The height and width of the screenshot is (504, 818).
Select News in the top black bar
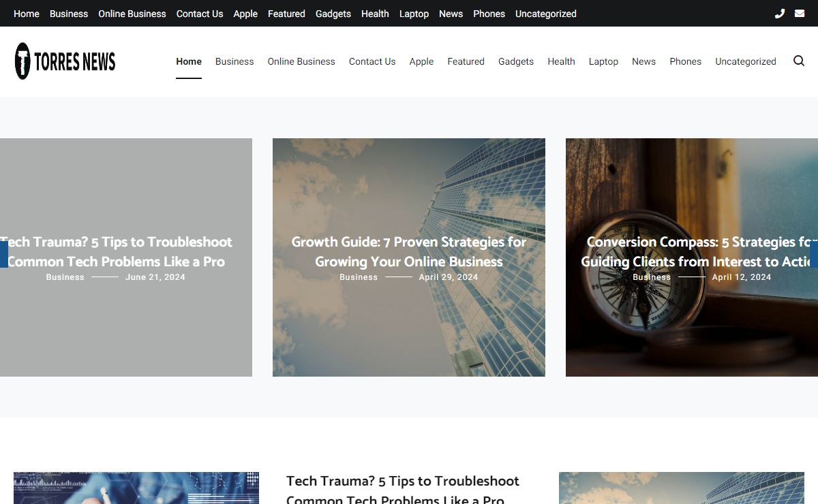tap(451, 14)
